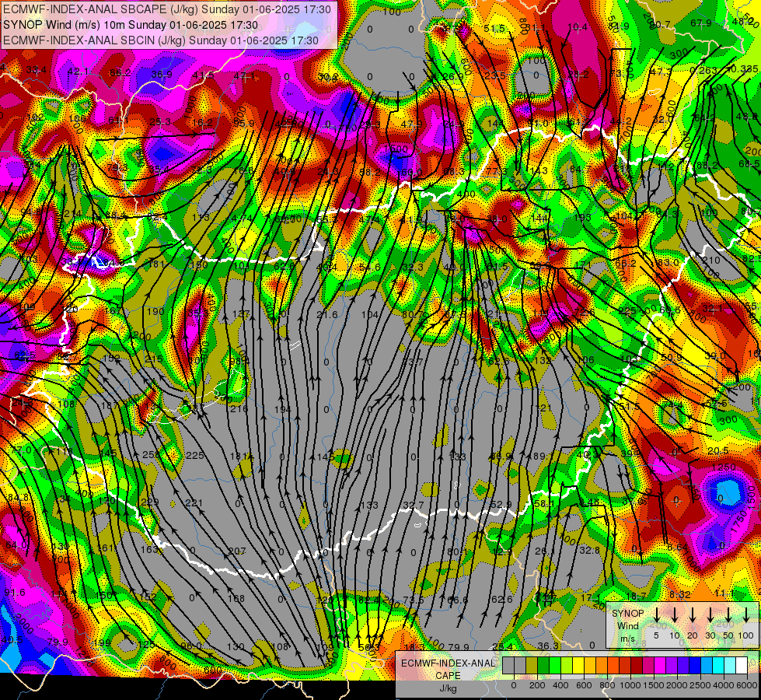The image size is (761, 700).
Task: Click the 210 value on the map
Action: pos(711,261)
